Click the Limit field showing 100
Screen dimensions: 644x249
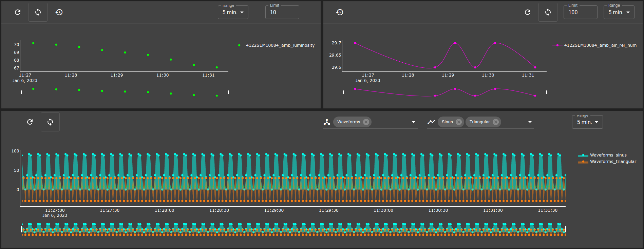pos(581,12)
